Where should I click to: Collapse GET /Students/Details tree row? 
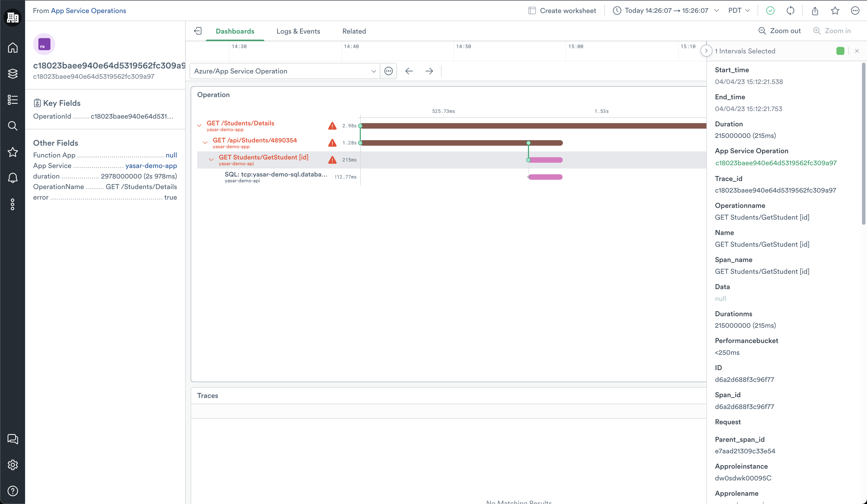(x=199, y=125)
